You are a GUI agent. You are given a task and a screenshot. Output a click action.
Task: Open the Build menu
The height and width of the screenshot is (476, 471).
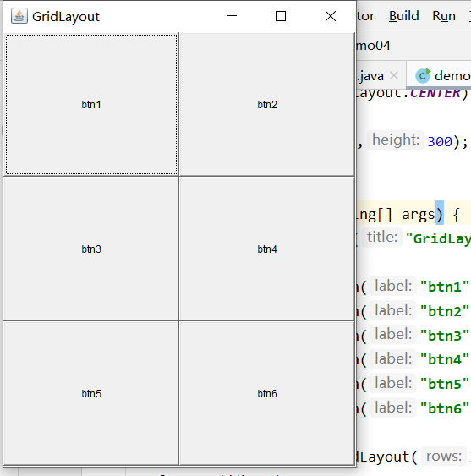pos(404,16)
